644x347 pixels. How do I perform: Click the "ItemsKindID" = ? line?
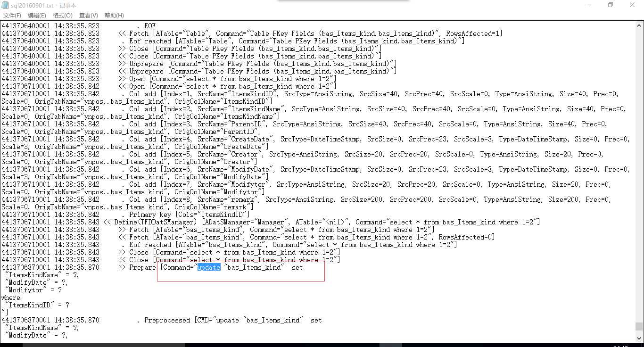[37, 305]
